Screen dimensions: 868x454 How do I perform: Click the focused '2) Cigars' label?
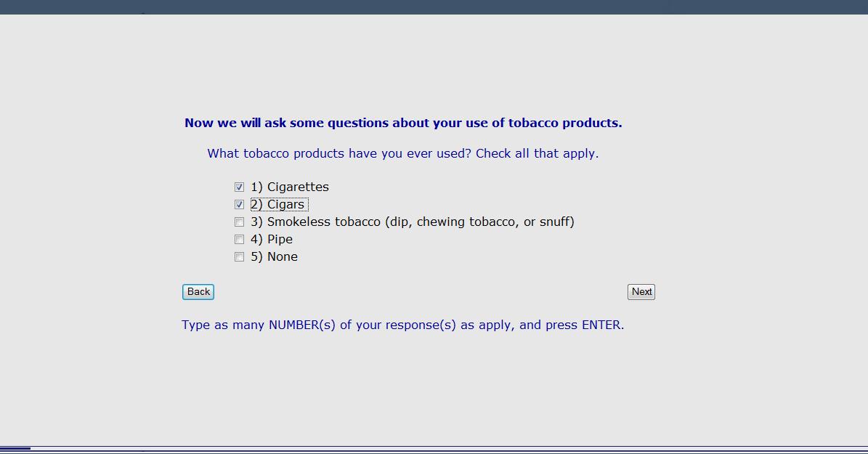click(x=278, y=205)
